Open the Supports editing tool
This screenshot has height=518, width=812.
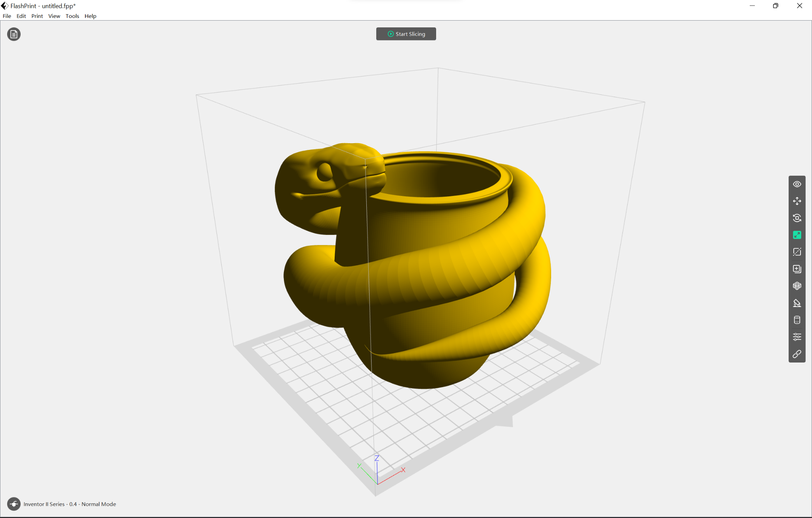pyautogui.click(x=797, y=303)
